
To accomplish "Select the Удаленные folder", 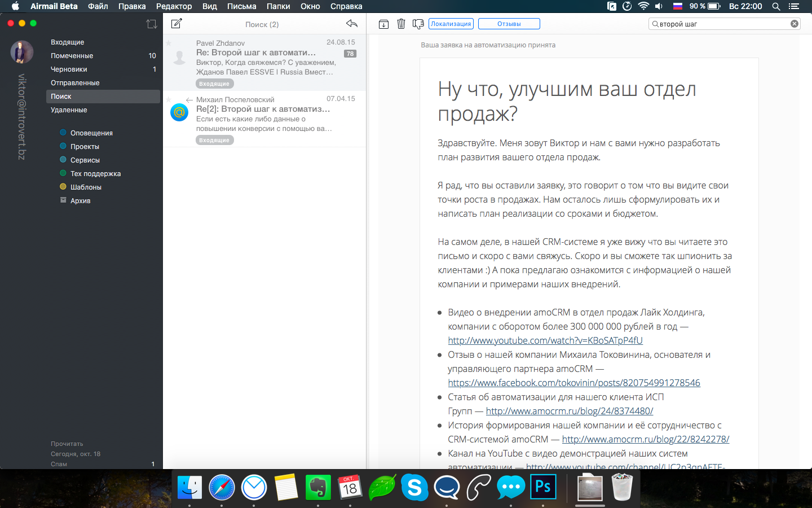I will (x=103, y=110).
